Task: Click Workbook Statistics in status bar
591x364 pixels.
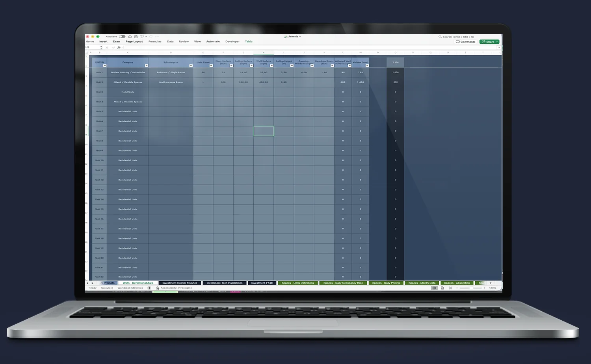Action: point(130,288)
